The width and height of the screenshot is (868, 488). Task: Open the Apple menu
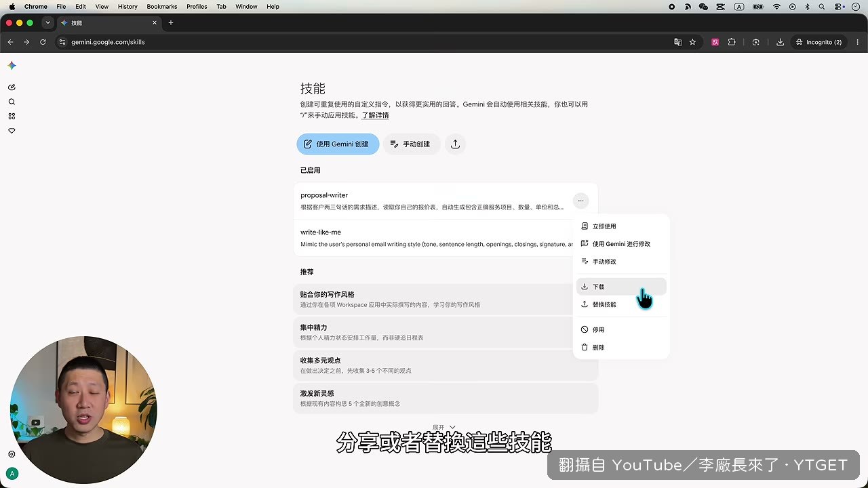pos(12,7)
